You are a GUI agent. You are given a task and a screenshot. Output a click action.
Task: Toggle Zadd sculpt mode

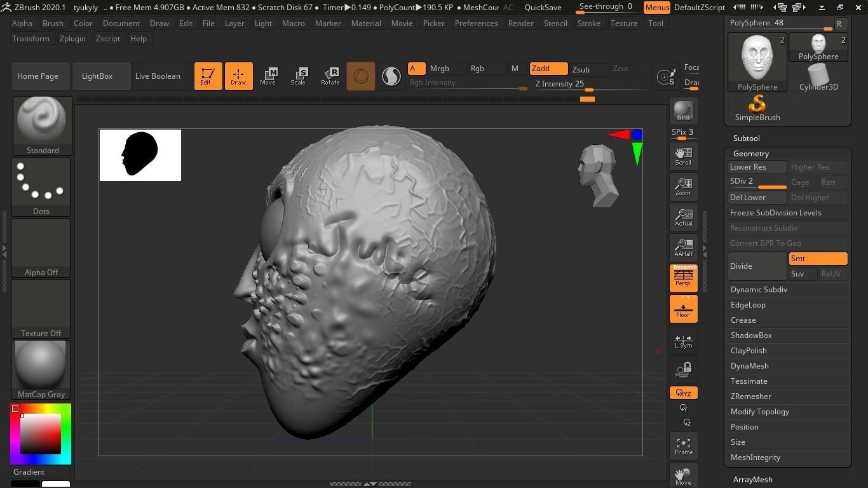[549, 69]
